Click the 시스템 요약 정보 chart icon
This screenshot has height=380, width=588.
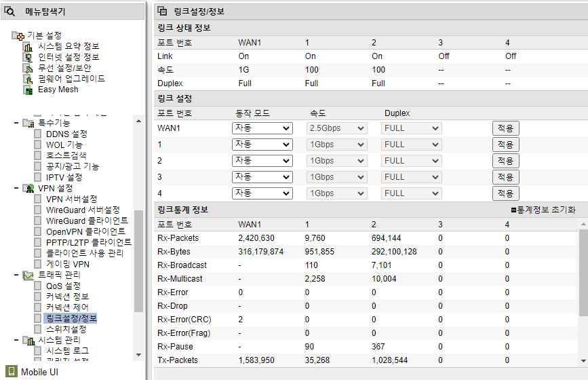28,47
